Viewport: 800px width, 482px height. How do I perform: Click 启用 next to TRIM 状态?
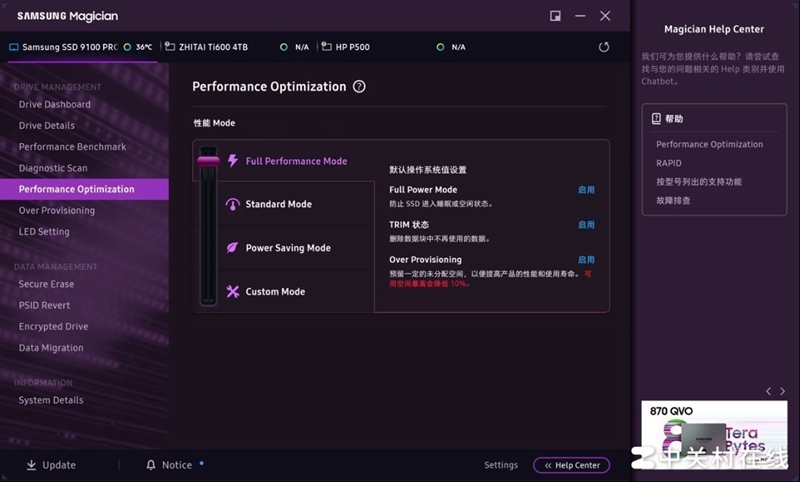tap(586, 224)
